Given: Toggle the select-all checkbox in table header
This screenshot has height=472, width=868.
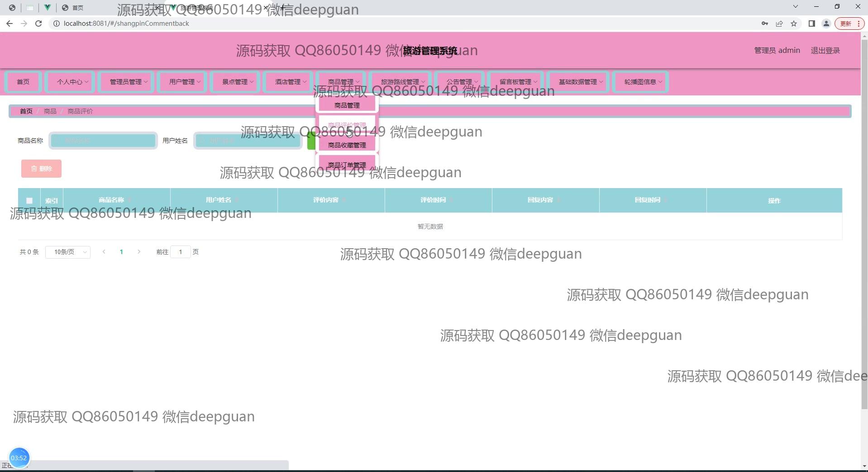Looking at the screenshot, I should (x=29, y=200).
